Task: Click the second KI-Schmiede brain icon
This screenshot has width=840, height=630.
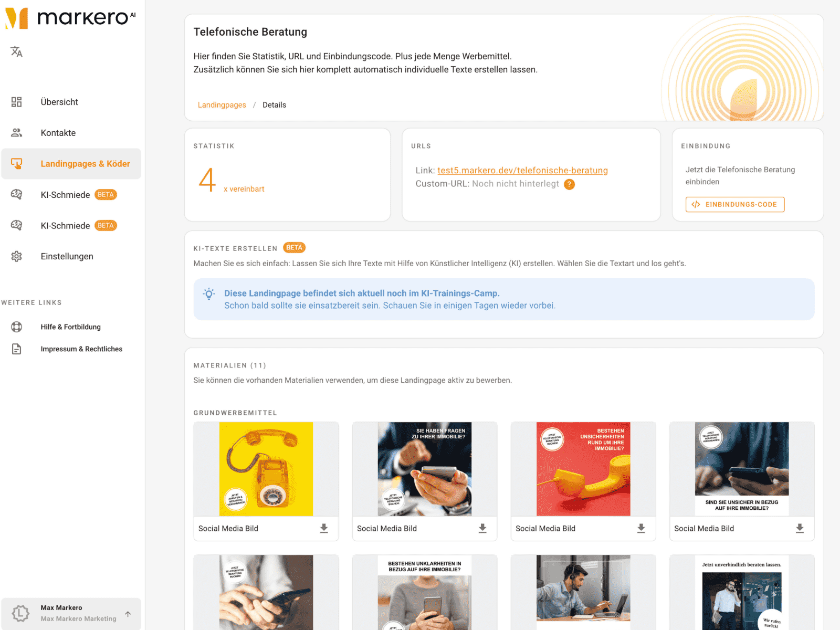Action: 17,226
